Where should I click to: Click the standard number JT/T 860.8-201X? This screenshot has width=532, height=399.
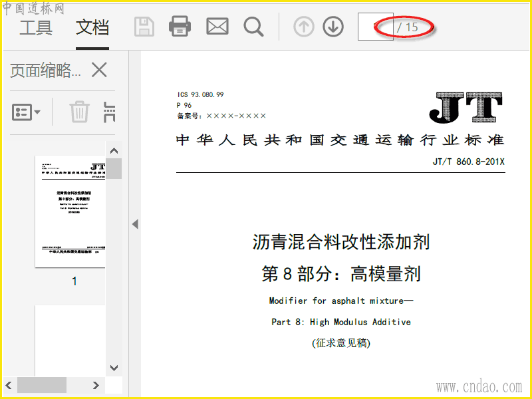click(x=469, y=162)
